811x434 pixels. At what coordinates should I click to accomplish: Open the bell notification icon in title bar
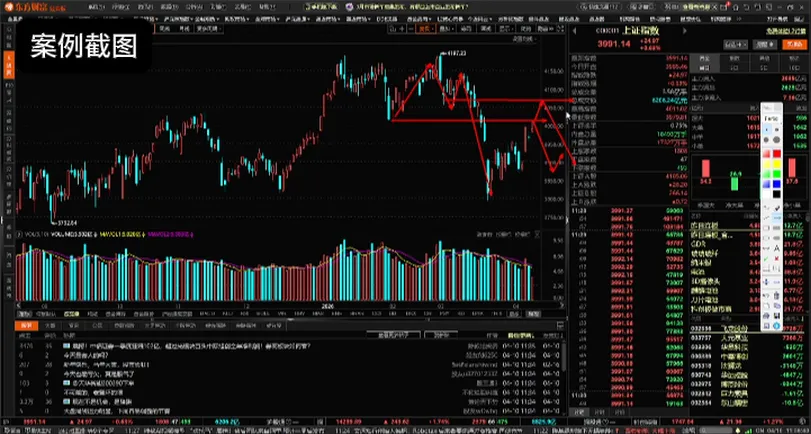pos(735,7)
